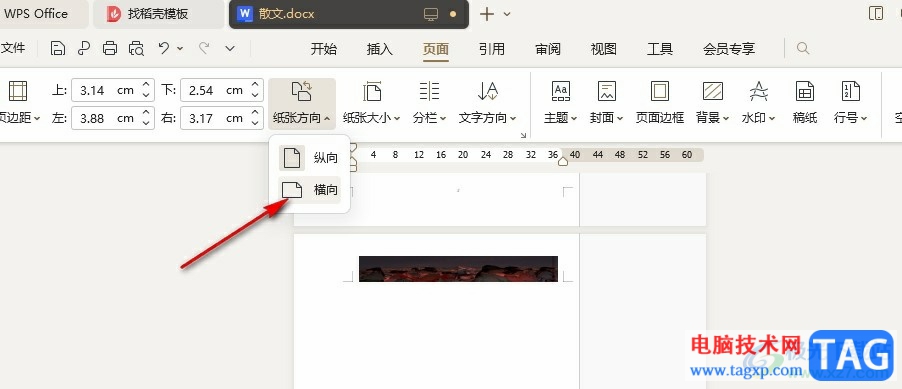The height and width of the screenshot is (389, 902).
Task: Open the 文件 menu
Action: 13,48
